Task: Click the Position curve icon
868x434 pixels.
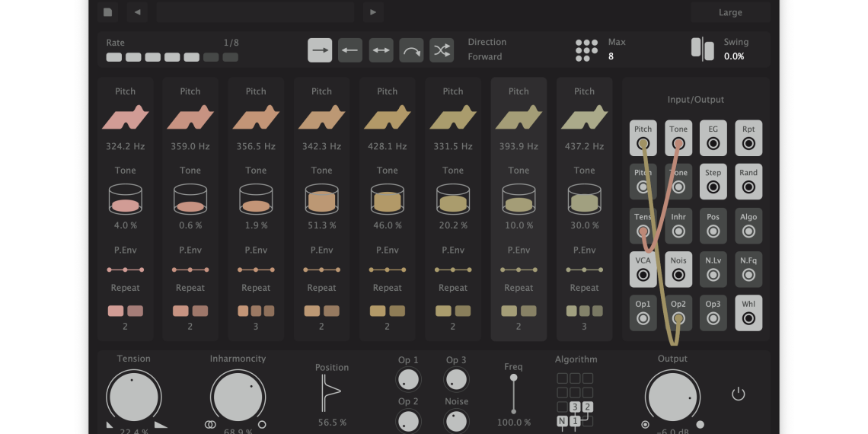Action: click(x=331, y=393)
